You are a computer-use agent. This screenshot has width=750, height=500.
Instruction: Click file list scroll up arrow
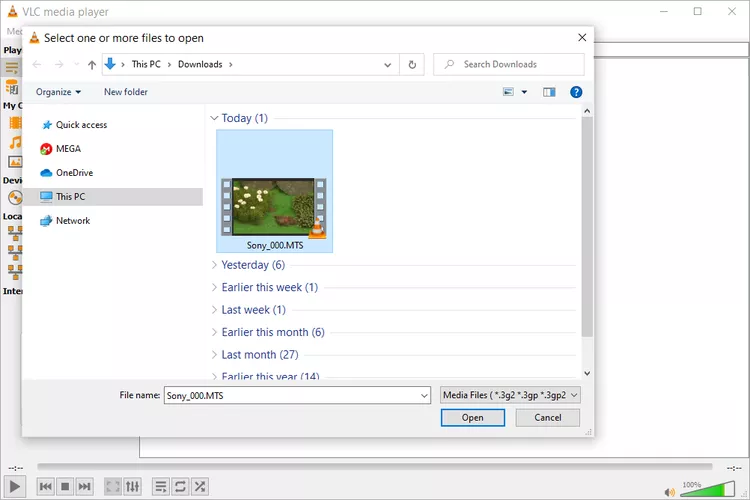pos(587,111)
